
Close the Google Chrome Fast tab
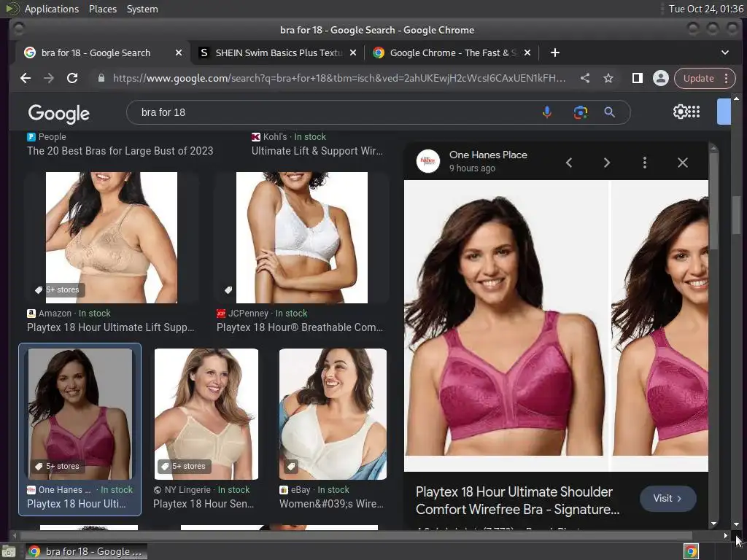(527, 52)
